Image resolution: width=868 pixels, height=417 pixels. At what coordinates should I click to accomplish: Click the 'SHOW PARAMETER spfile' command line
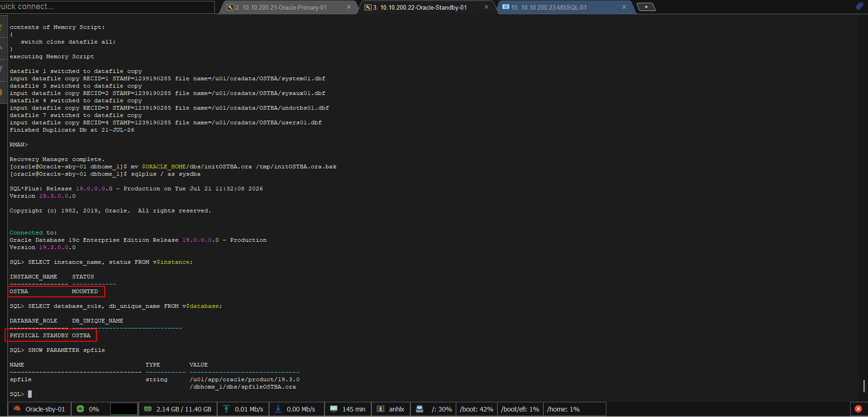[x=57, y=350]
